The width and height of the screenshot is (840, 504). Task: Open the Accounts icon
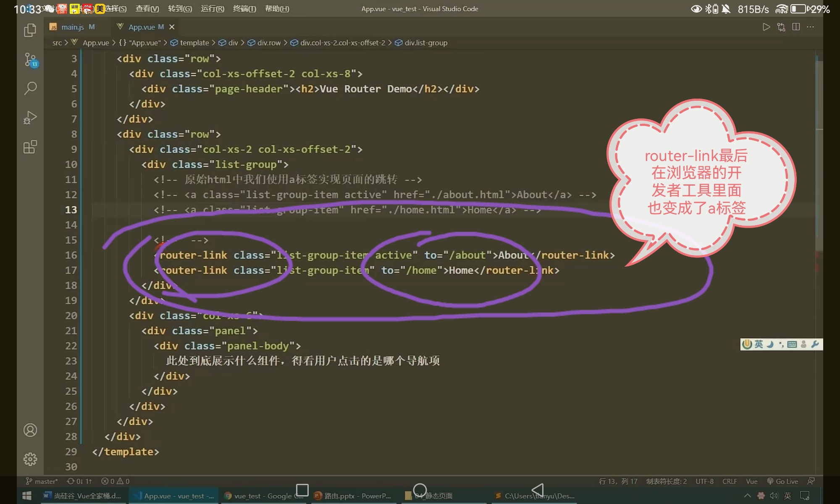[30, 430]
